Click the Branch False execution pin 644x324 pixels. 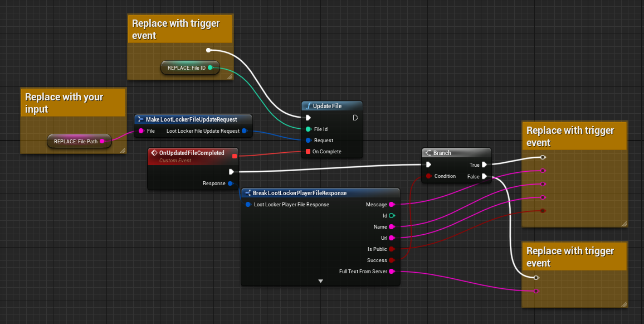tap(484, 176)
